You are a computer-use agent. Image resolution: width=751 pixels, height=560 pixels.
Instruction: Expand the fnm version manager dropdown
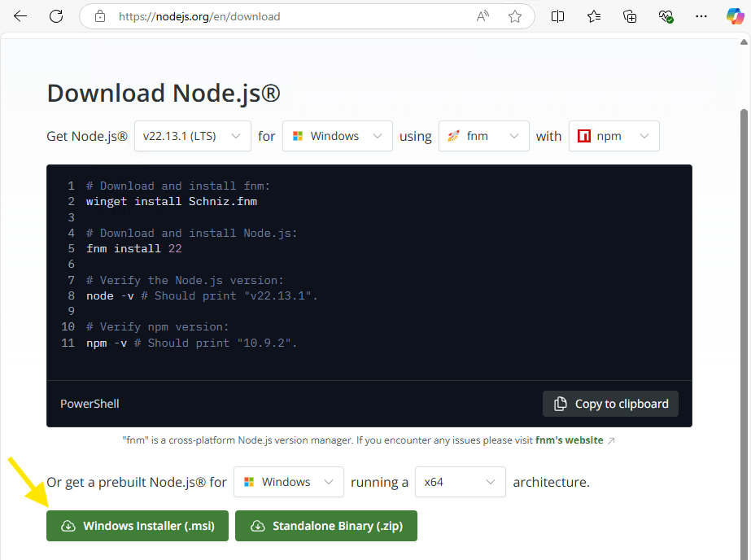click(483, 136)
